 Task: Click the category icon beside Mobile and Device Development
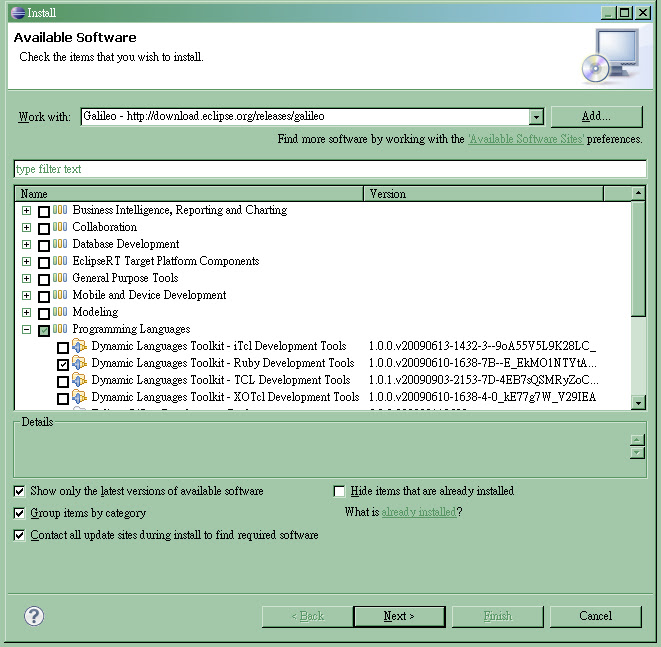(60, 295)
